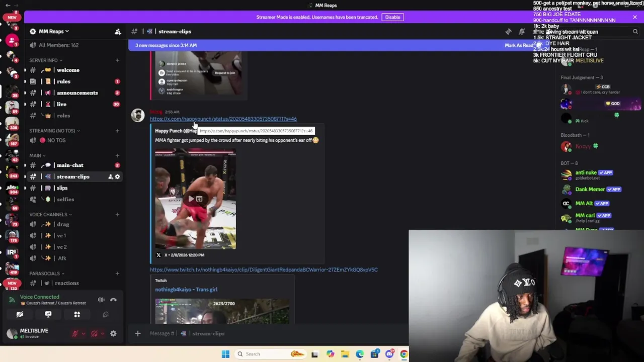Click invite icon on stream-clips channel row
This screenshot has width=644, height=362.
pos(110,176)
